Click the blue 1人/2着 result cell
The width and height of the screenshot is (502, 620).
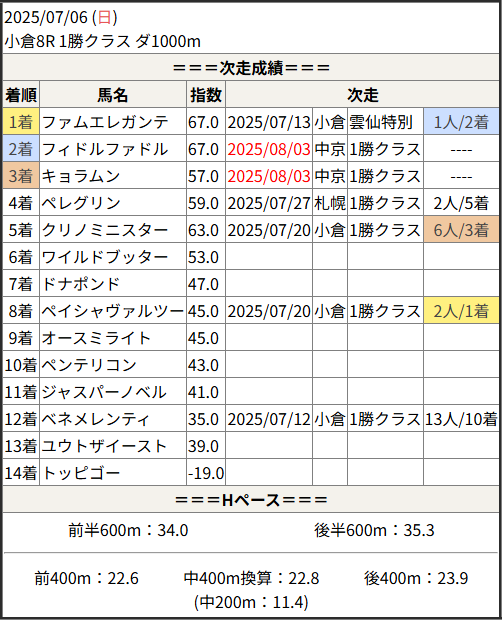click(461, 122)
